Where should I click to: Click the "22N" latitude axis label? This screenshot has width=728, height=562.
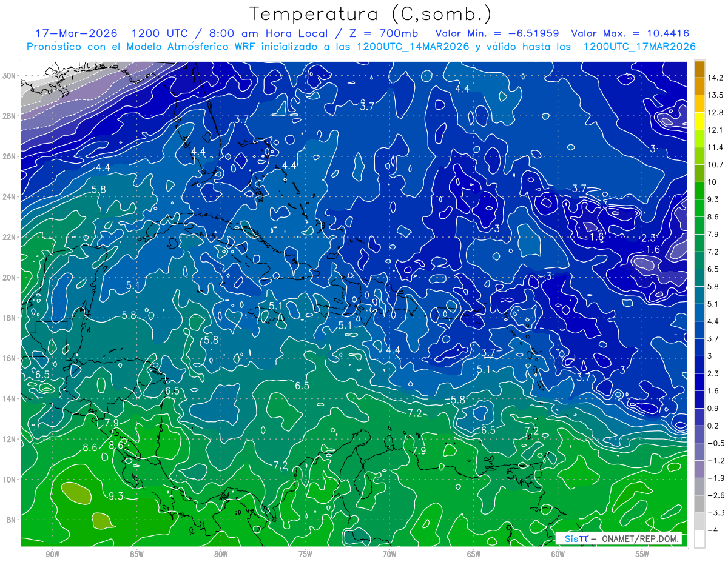10,237
